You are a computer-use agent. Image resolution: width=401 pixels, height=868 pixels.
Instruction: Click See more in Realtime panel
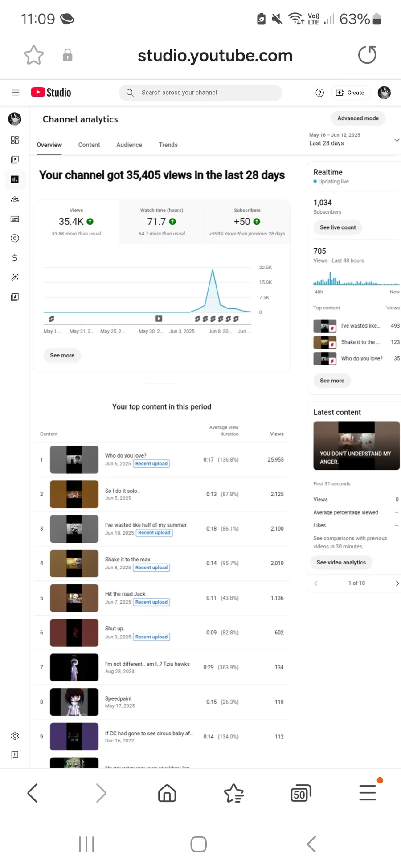pyautogui.click(x=332, y=381)
